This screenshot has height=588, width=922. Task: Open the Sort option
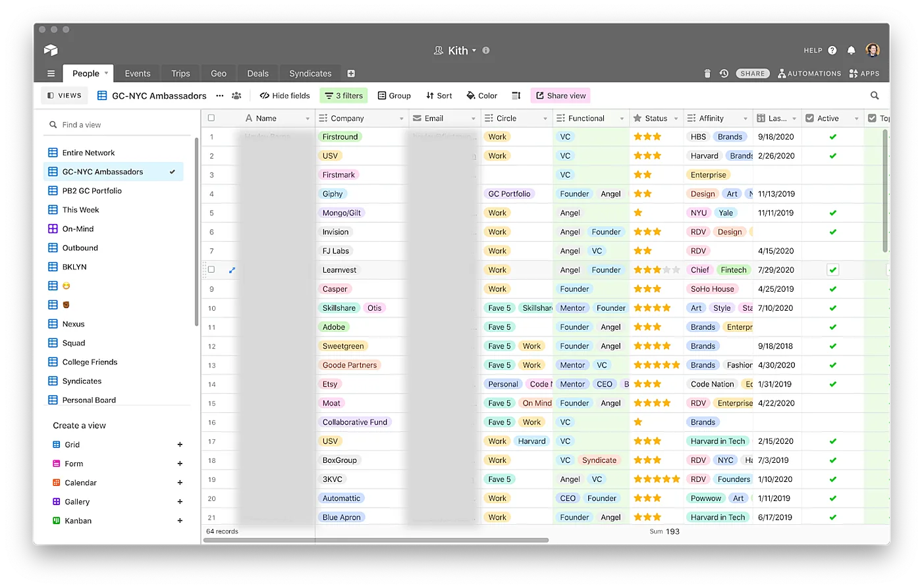[439, 95]
